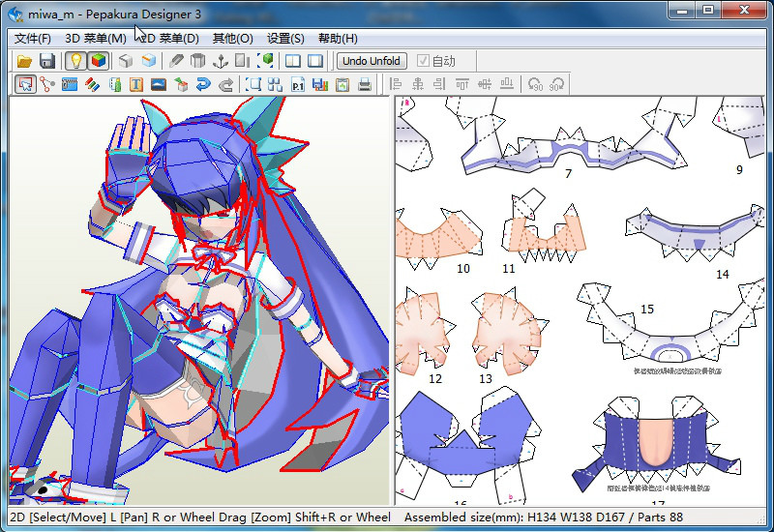Open the 3D 菜单(M) menu

(x=95, y=39)
